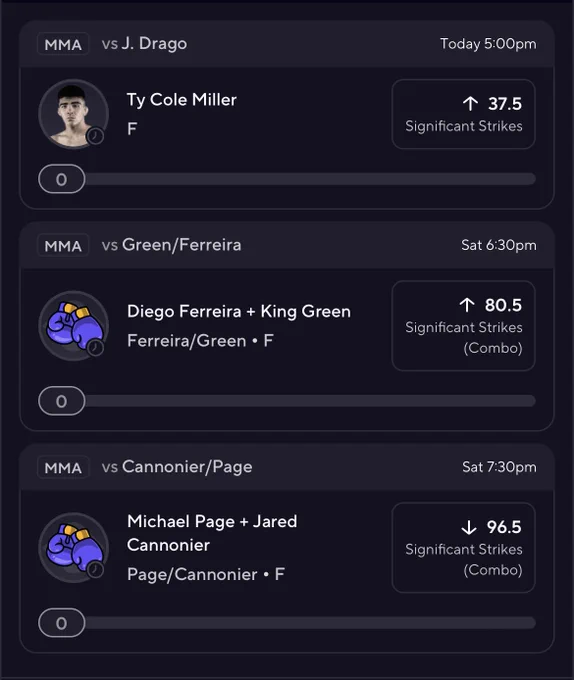Select the up arrow beside 37.5
The image size is (574, 680).
tap(470, 104)
